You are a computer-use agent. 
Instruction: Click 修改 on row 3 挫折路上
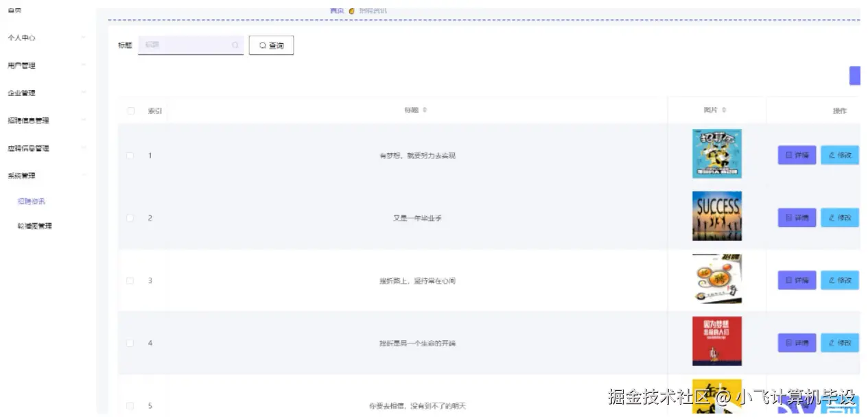coord(840,280)
